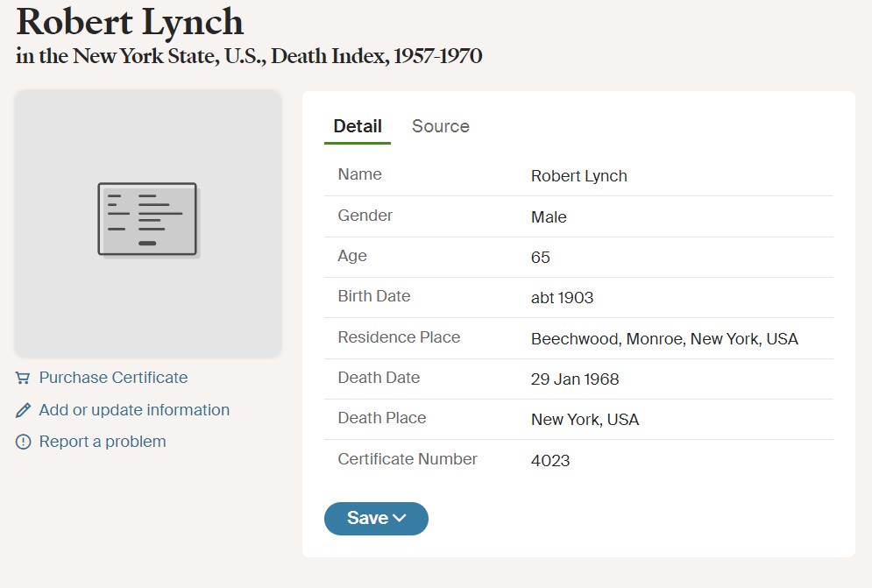Switch to the Source tab
Screen dimensions: 872x588
pos(440,126)
